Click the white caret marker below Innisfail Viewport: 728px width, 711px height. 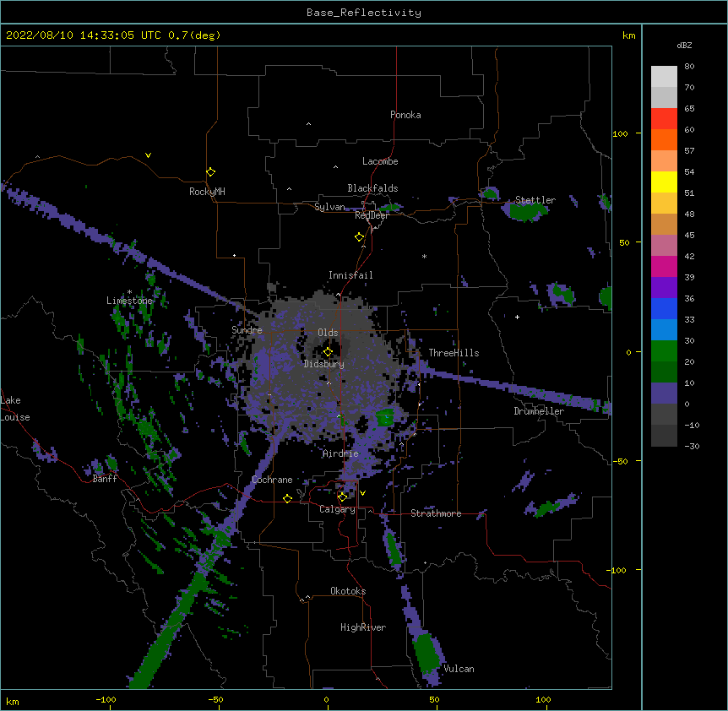pyautogui.click(x=338, y=294)
